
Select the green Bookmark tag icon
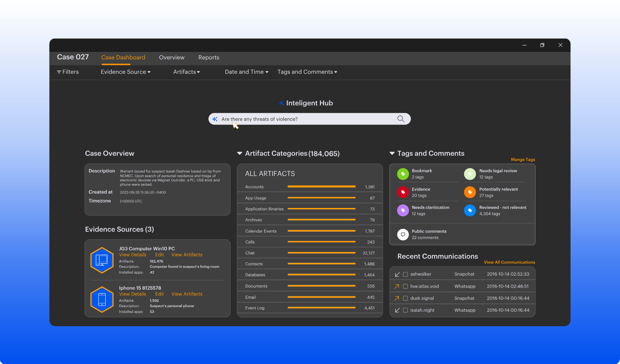403,174
